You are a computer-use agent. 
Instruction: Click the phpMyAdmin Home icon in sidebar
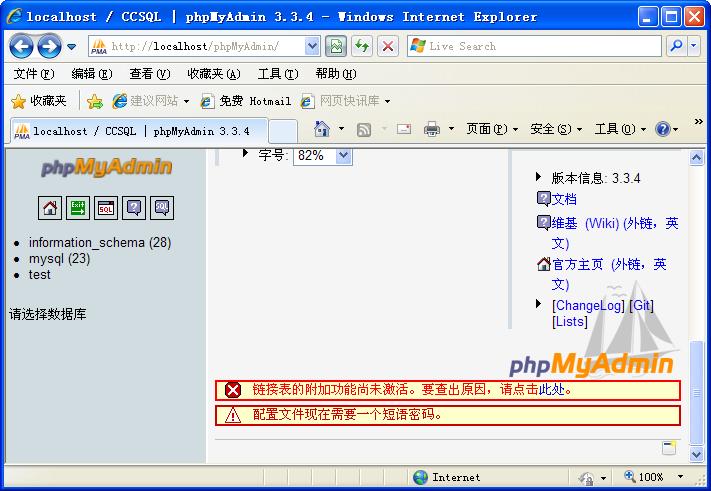(x=50, y=208)
